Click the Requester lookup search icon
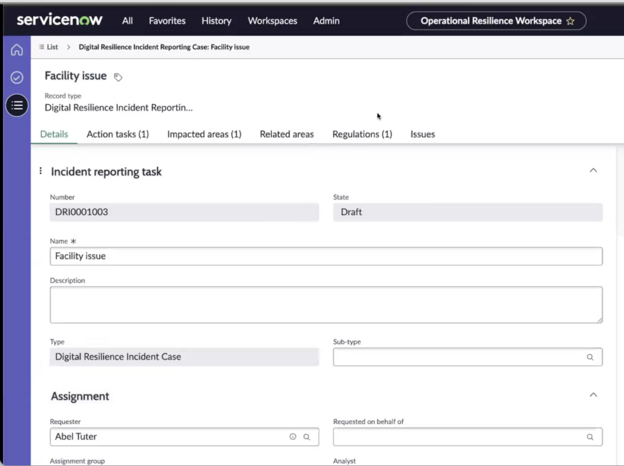The image size is (624, 466). point(306,437)
